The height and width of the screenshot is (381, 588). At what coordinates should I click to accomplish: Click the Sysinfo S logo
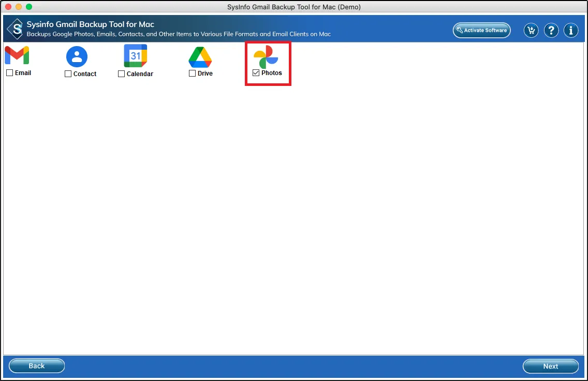click(16, 29)
